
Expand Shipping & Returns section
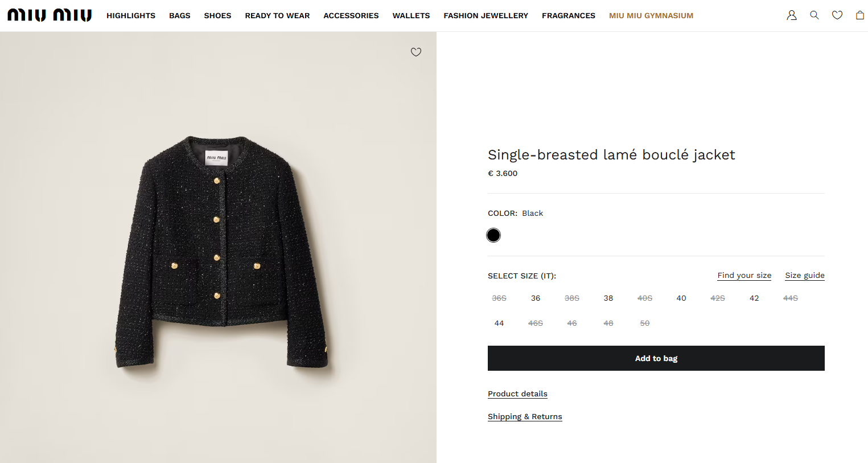(525, 416)
